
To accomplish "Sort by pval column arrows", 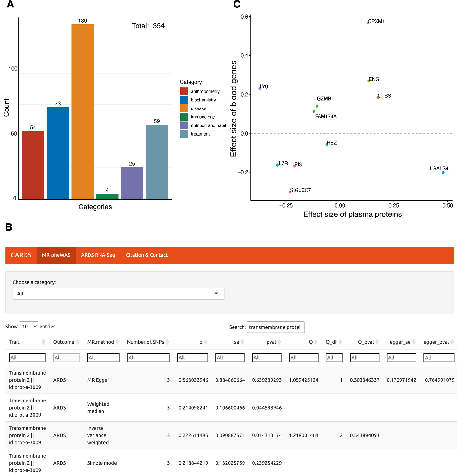I will pos(279,342).
